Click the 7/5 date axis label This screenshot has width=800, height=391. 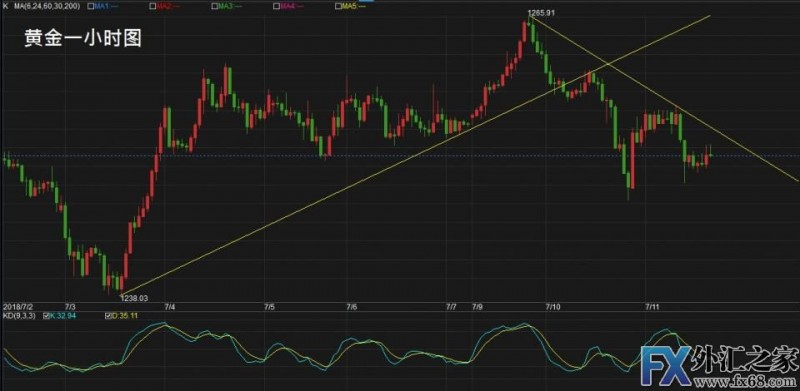269,307
